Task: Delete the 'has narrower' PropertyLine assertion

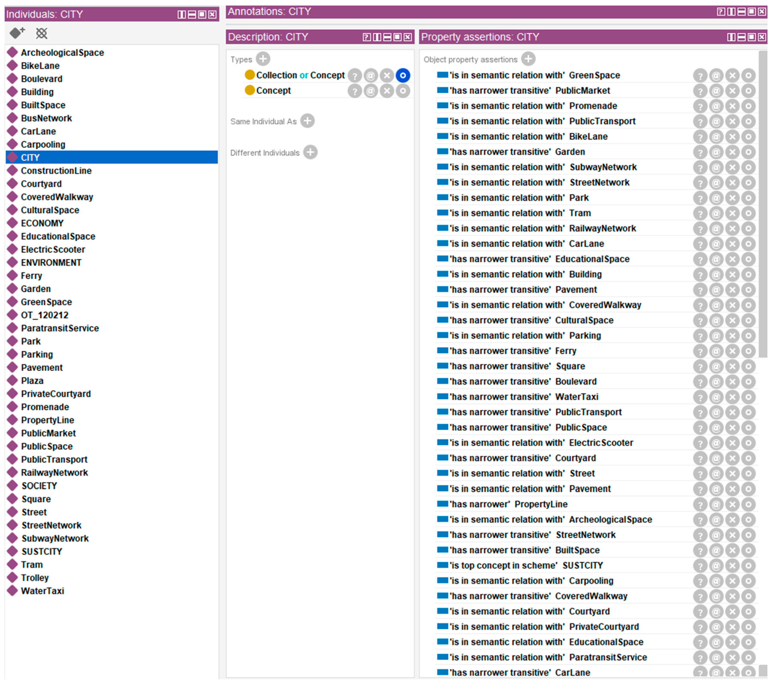Action: click(732, 505)
